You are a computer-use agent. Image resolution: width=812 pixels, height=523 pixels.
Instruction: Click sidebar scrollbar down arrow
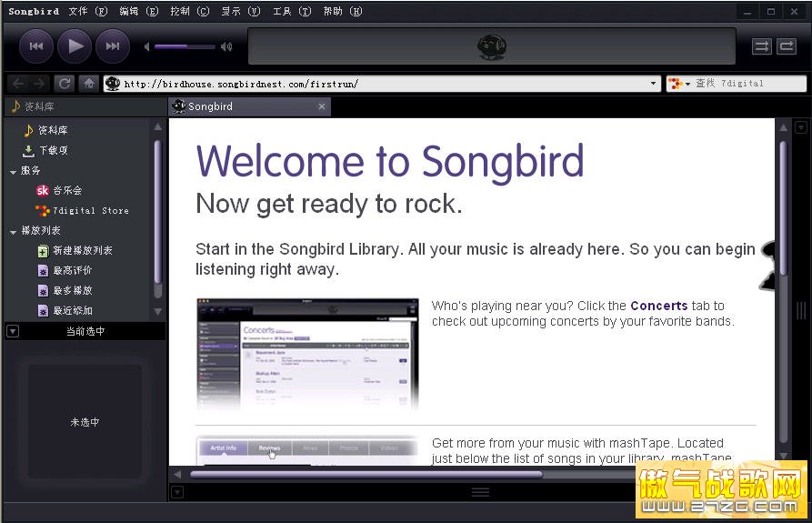click(158, 312)
